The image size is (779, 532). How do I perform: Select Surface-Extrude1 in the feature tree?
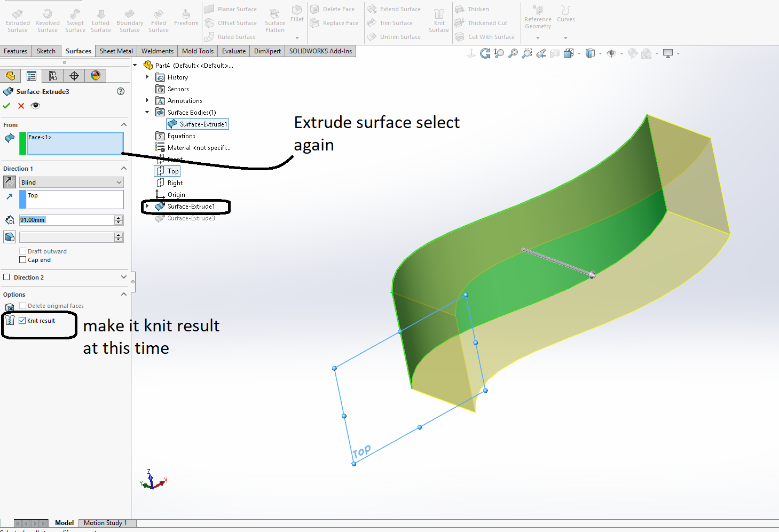pyautogui.click(x=194, y=207)
